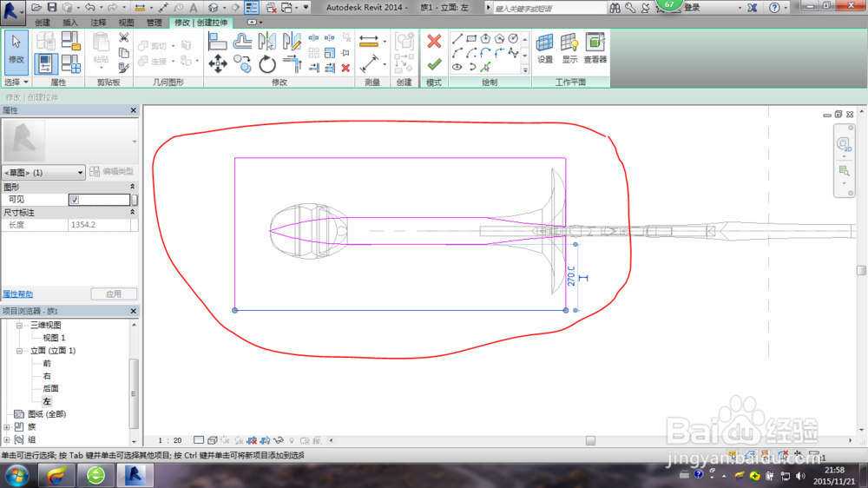Click the Aligned Dimension measure icon
Image resolution: width=868 pixels, height=488 pixels.
click(x=369, y=42)
